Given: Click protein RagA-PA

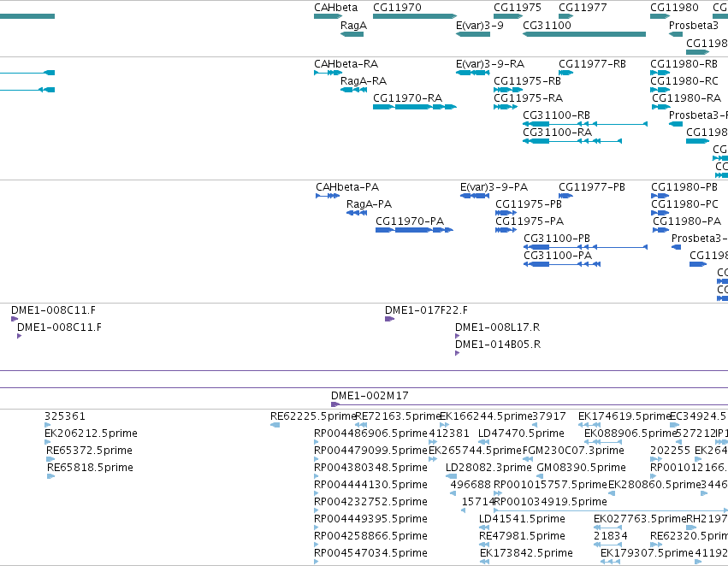Looking at the screenshot, I should tap(357, 213).
